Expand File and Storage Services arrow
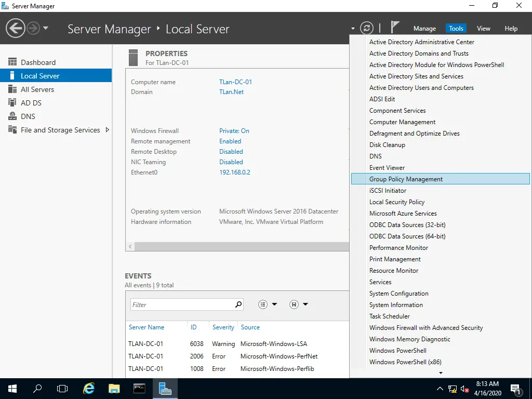The height and width of the screenshot is (399, 532). (107, 129)
